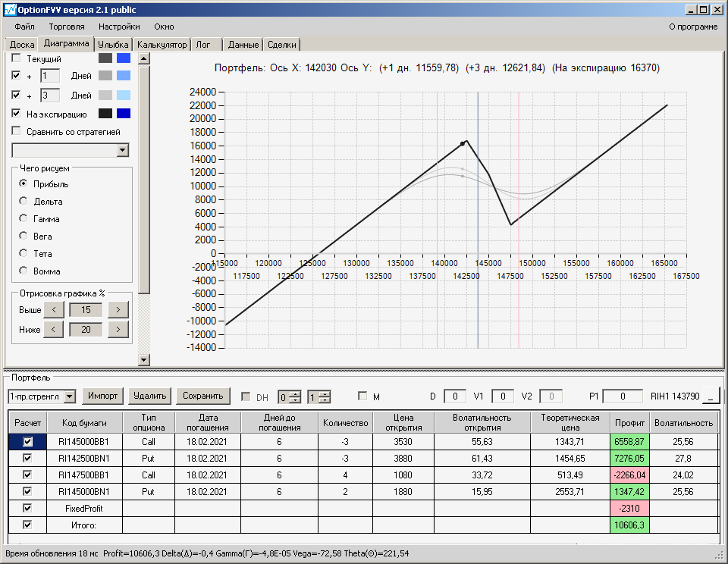Uncheck the "На экспирацию" checkbox
The width and height of the screenshot is (728, 564).
(17, 114)
